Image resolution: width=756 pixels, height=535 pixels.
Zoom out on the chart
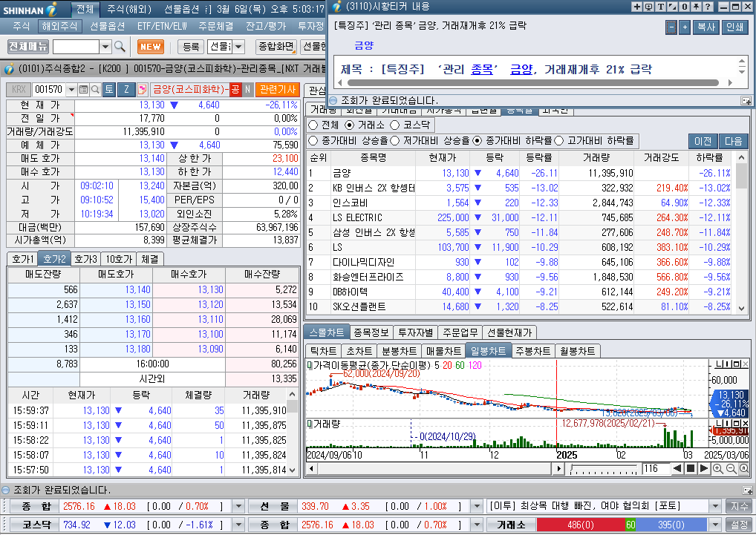(731, 468)
